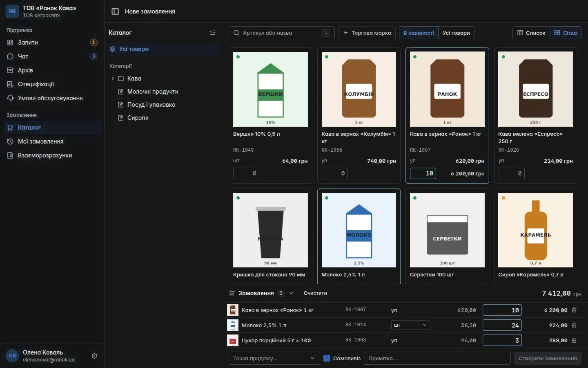
Task: Edit quantity 24 in Молоко order row
Action: click(502, 325)
